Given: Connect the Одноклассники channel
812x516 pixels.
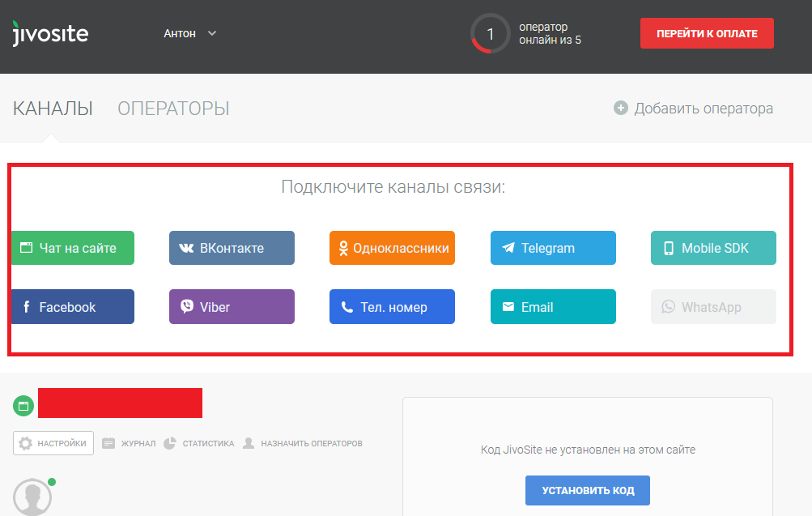Looking at the screenshot, I should [392, 248].
